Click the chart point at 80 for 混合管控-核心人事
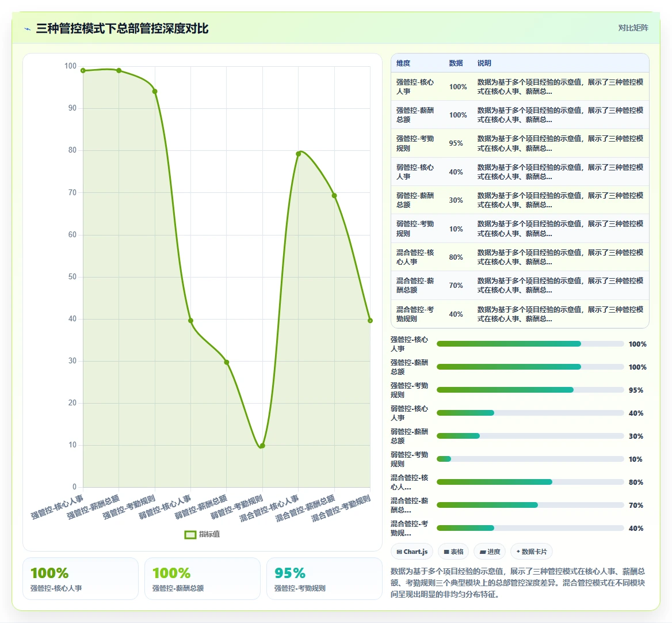672x623 pixels. tap(298, 154)
